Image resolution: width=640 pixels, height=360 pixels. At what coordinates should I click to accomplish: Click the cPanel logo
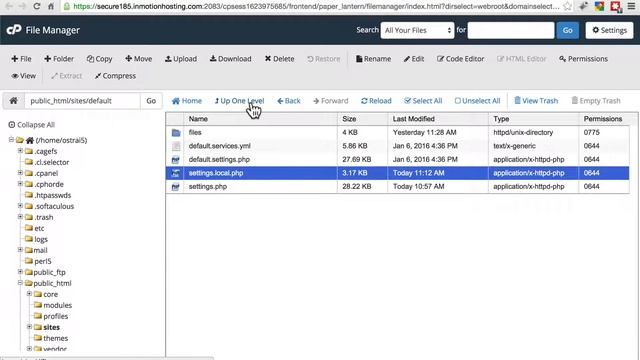[13, 30]
